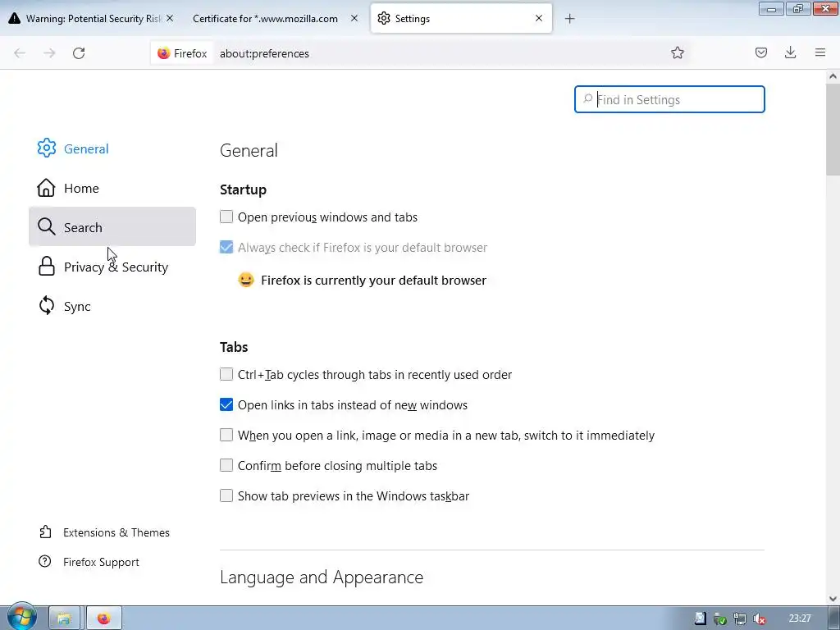Image resolution: width=840 pixels, height=630 pixels.
Task: Focus the Find in Settings search field
Action: (669, 99)
